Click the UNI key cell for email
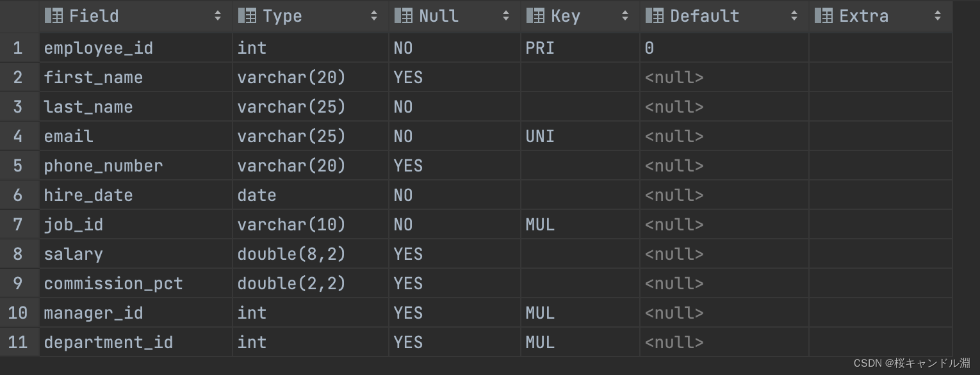Image resolution: width=980 pixels, height=375 pixels. coord(540,136)
